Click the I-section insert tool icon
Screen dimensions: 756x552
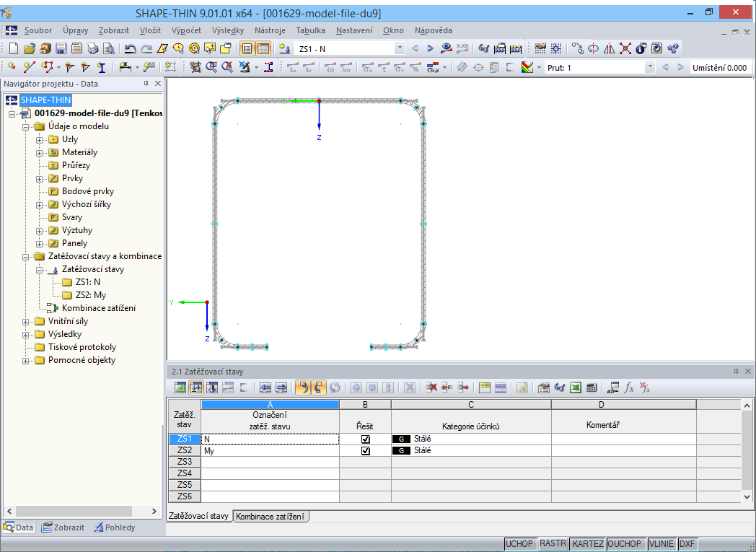click(x=101, y=68)
